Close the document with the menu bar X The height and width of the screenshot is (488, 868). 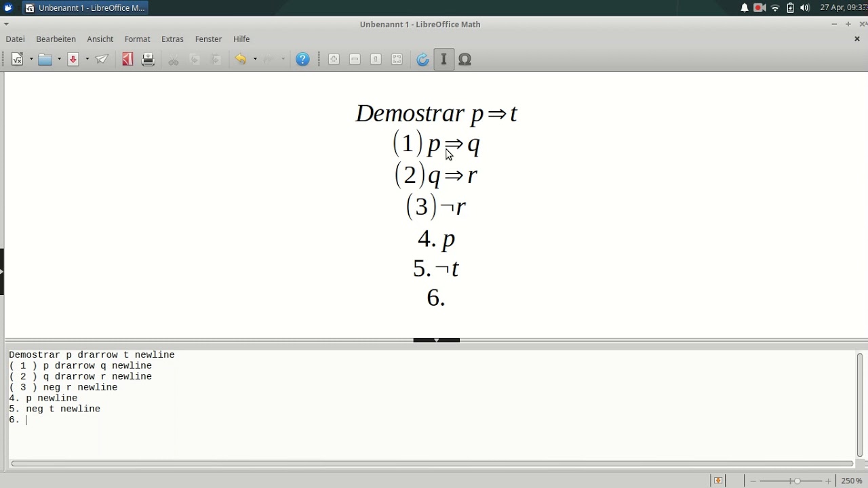[x=857, y=39]
